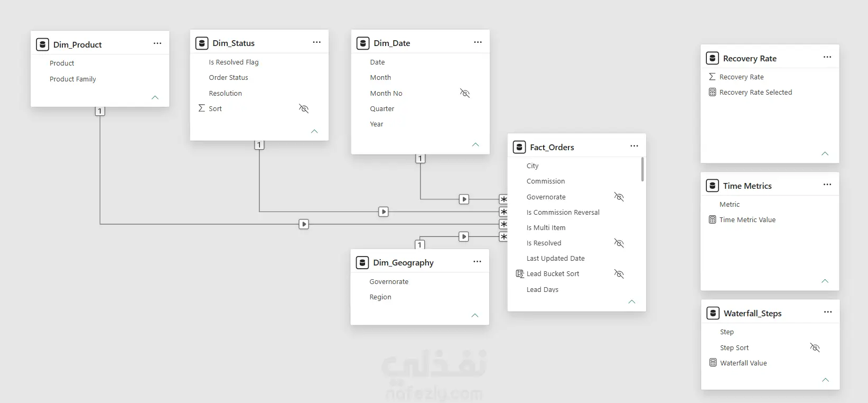This screenshot has height=403, width=868.
Task: Toggle hidden state of Step Sort field
Action: coord(815,347)
